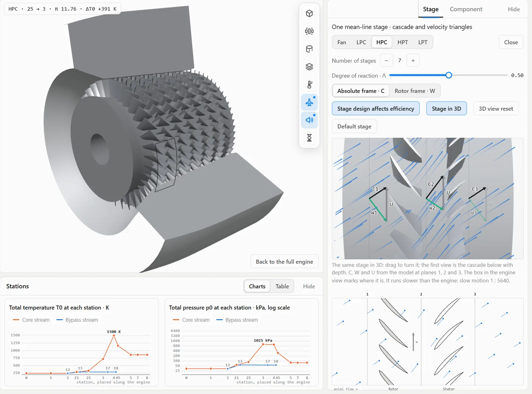Show the Table view in Stations

click(x=282, y=286)
